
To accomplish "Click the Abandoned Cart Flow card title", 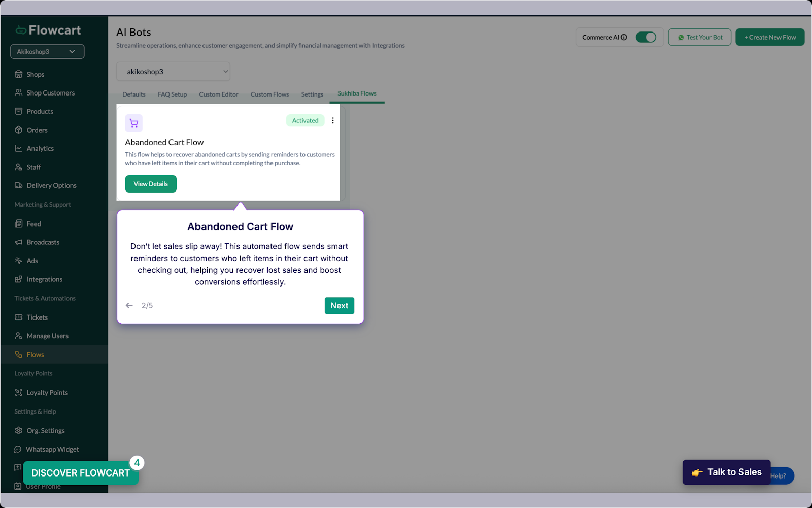I will tap(164, 142).
